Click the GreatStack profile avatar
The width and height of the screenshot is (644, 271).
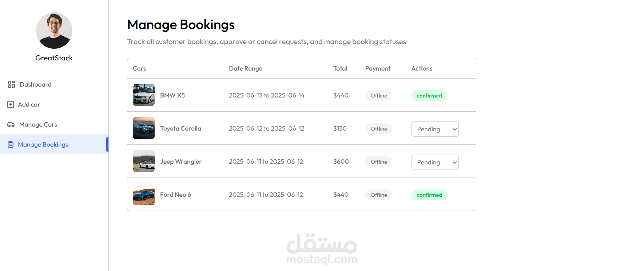click(x=54, y=31)
